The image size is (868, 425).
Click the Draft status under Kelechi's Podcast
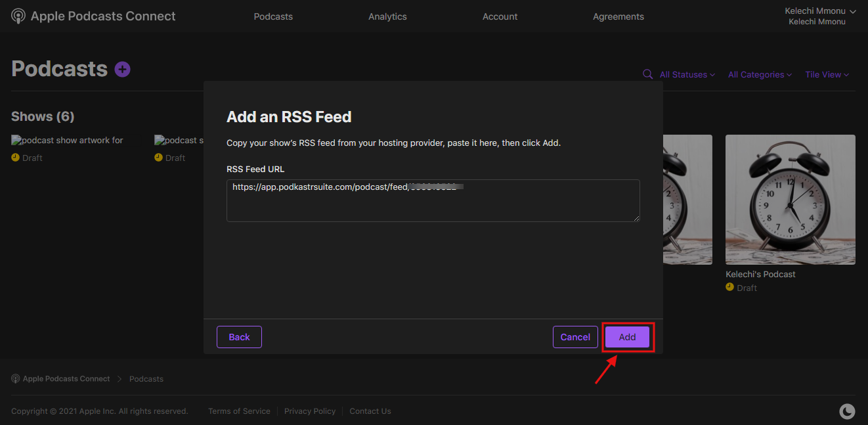point(741,288)
